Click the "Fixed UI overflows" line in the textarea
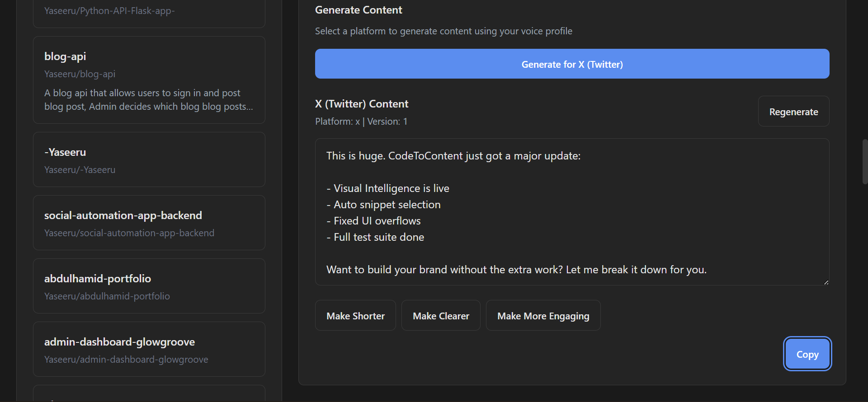868x402 pixels. point(377,221)
